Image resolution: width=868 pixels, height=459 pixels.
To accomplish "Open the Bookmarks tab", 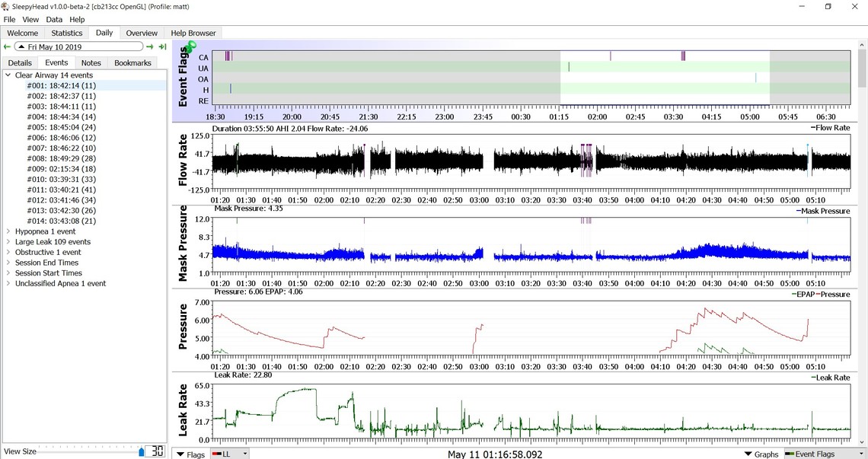I will coord(132,63).
